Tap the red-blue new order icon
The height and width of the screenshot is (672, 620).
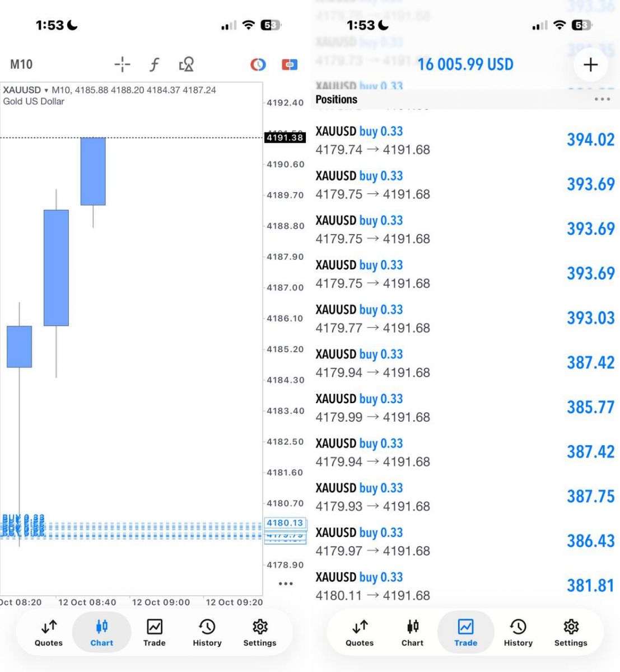(290, 64)
